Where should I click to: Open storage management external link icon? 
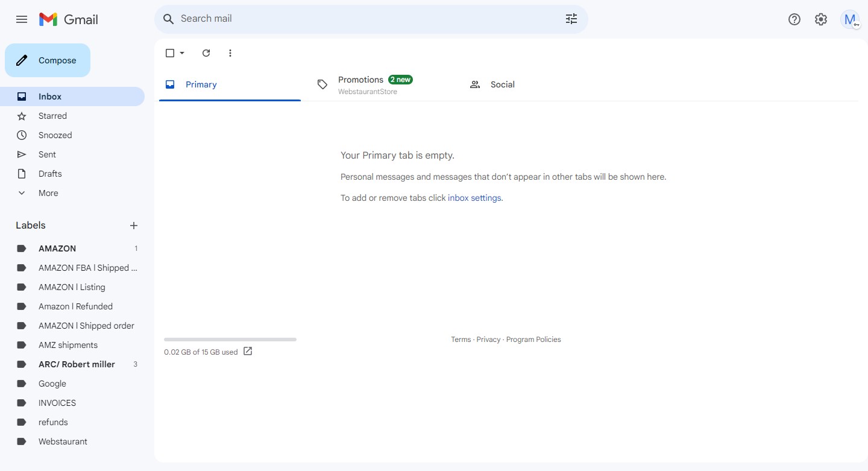248,351
